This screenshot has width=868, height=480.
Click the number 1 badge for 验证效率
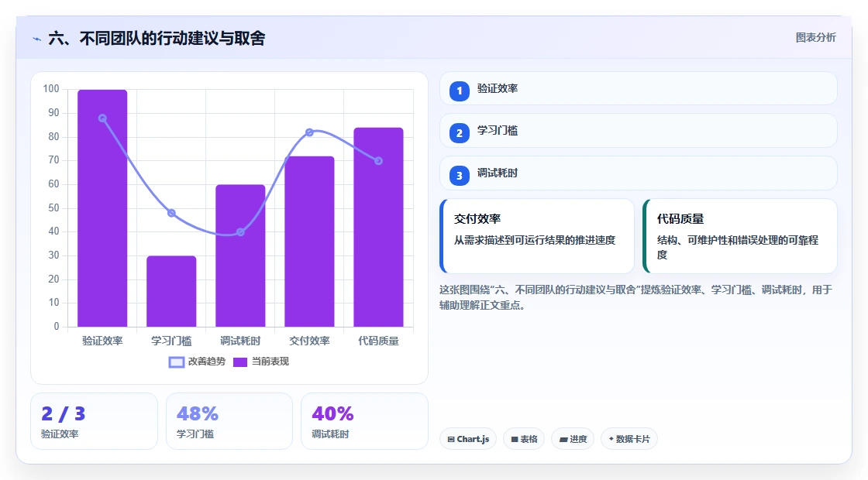point(459,91)
